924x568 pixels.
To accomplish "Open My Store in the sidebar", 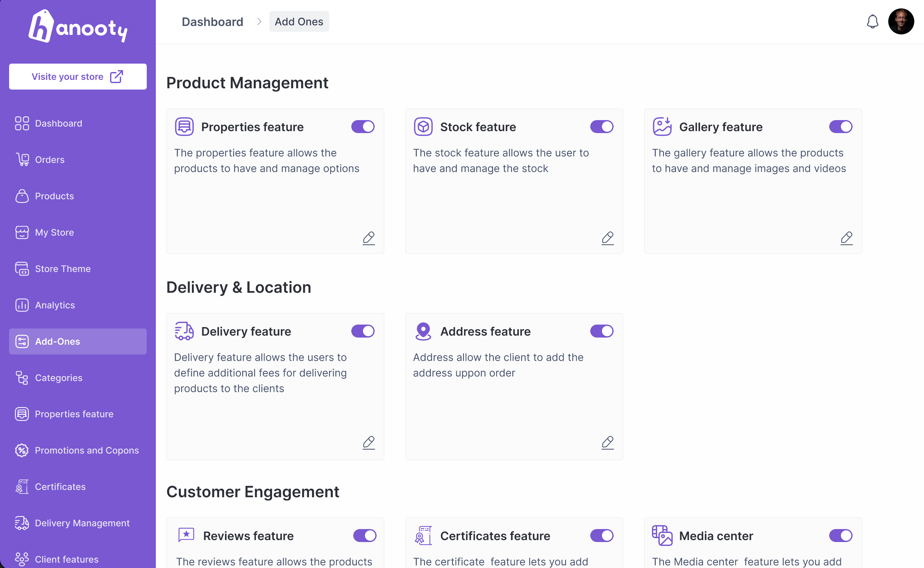I will 78,232.
